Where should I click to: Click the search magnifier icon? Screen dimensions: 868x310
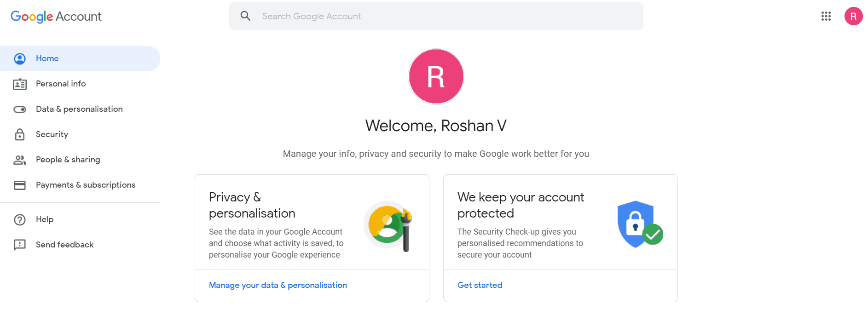246,16
